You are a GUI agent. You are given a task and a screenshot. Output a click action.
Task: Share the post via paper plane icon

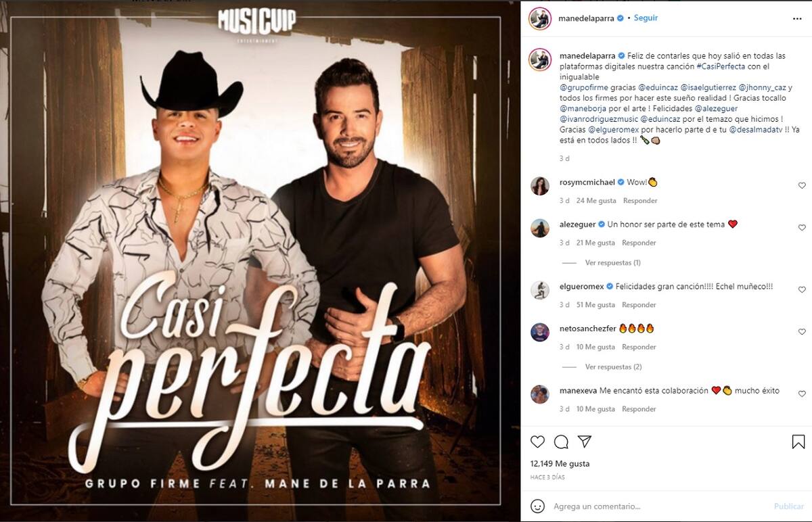click(x=585, y=442)
